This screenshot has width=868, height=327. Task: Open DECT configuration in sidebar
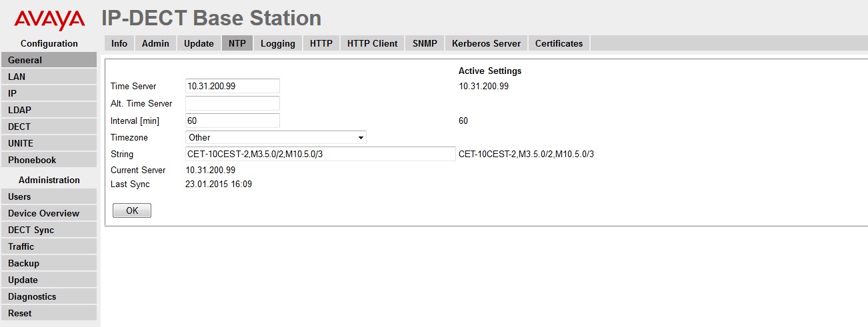[49, 127]
